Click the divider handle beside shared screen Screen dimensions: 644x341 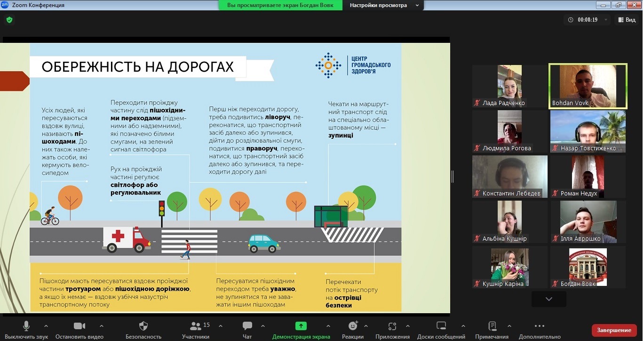[x=453, y=176]
